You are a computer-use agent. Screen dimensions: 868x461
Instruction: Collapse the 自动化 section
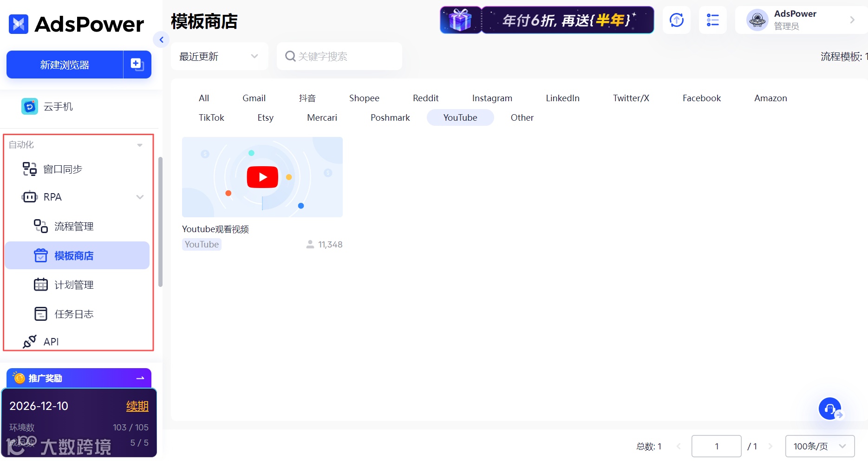140,145
